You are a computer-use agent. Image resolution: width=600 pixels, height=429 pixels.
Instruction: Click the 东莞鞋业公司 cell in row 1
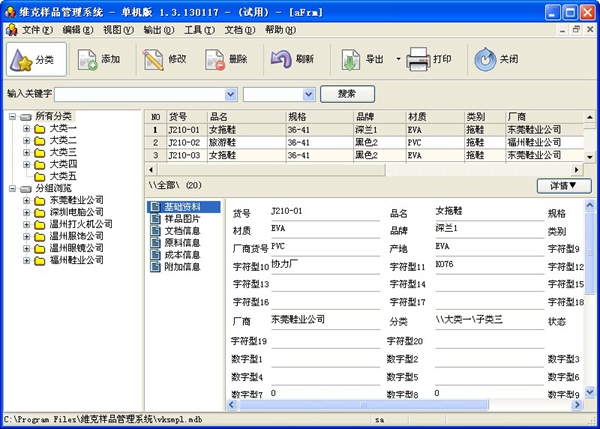click(544, 130)
